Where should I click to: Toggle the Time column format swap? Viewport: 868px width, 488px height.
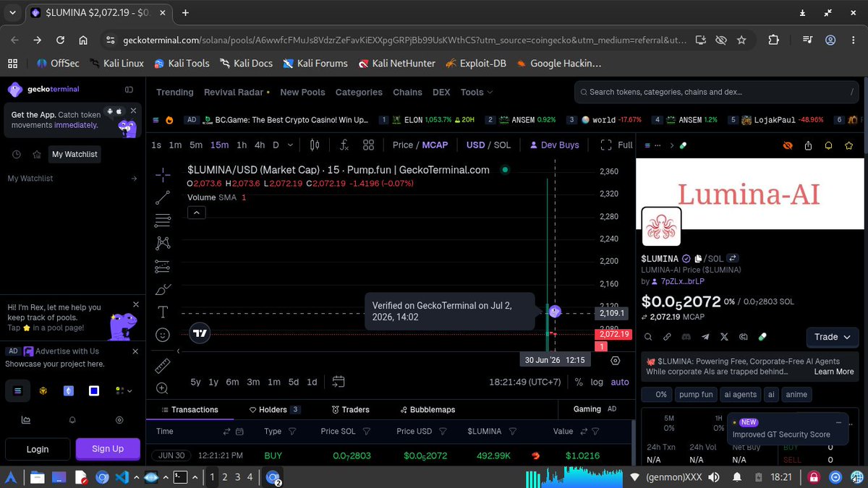[x=226, y=431]
